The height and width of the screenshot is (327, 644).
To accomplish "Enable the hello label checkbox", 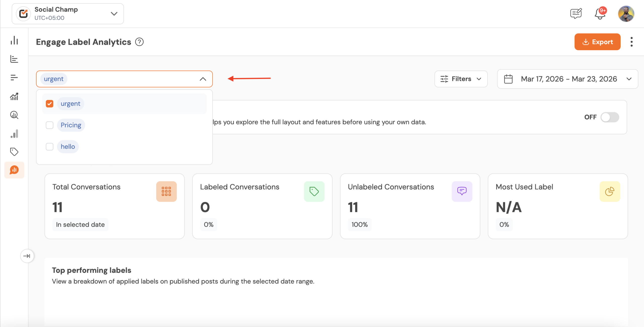I will tap(50, 147).
